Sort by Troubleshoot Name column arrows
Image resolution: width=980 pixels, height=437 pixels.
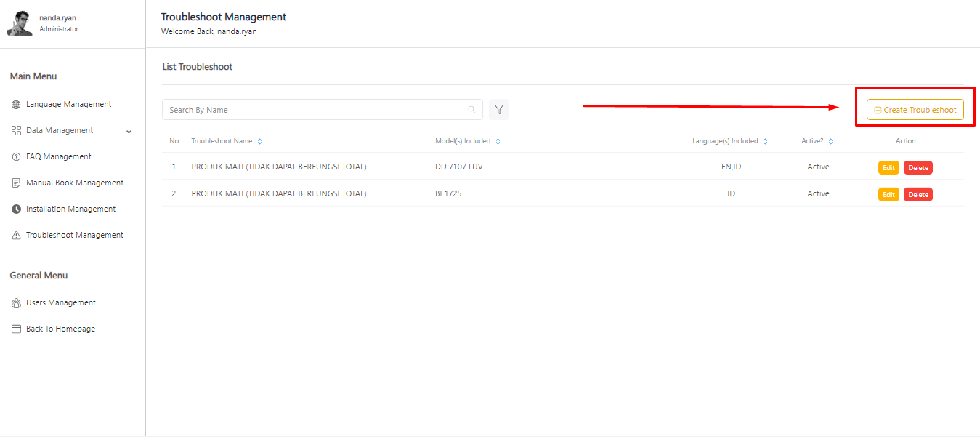(x=259, y=141)
